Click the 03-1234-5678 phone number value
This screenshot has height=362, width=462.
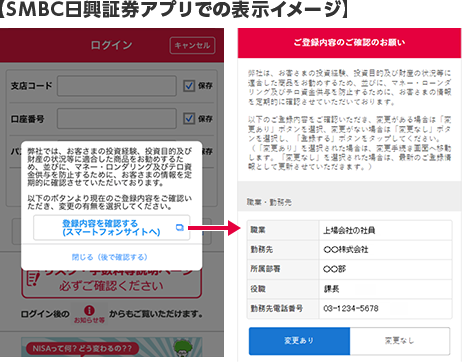click(351, 308)
